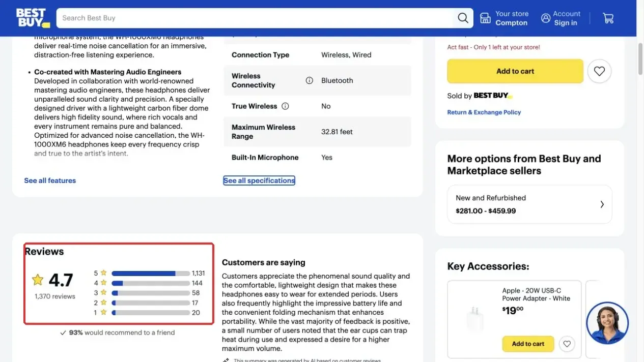This screenshot has height=362, width=644.
Task: Click the Customers are saying heading
Action: click(x=264, y=262)
